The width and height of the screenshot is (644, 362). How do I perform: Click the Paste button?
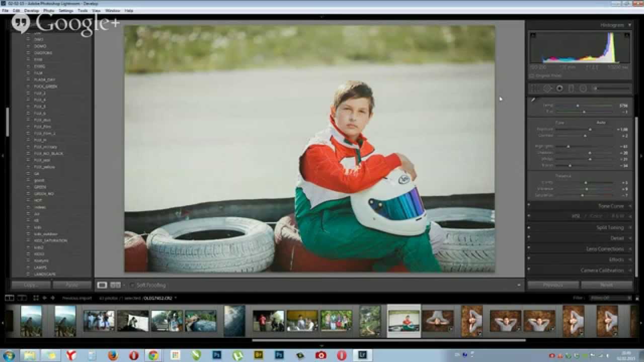(x=72, y=285)
